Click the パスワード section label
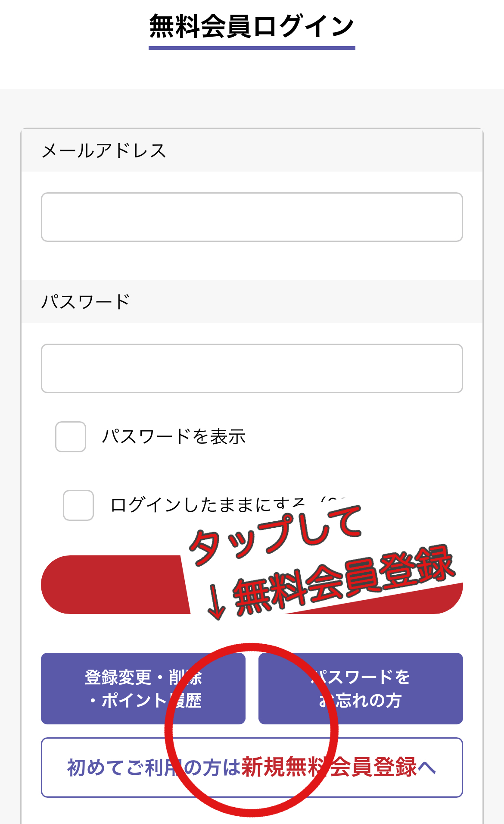The image size is (504, 824). 86,302
